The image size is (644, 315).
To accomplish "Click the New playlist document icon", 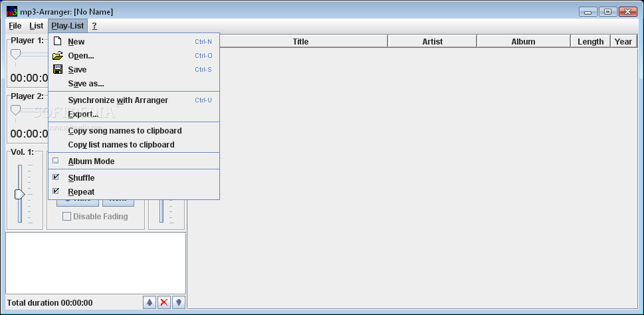I will tap(58, 41).
